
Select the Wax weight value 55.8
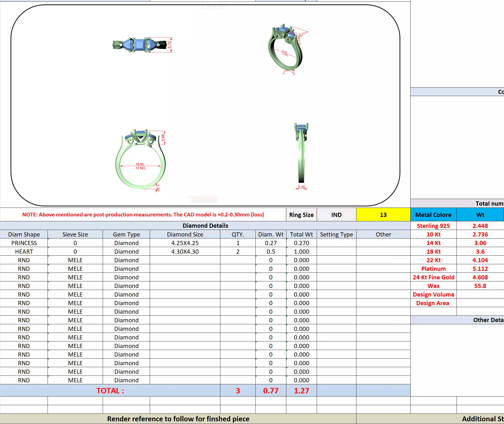point(480,286)
